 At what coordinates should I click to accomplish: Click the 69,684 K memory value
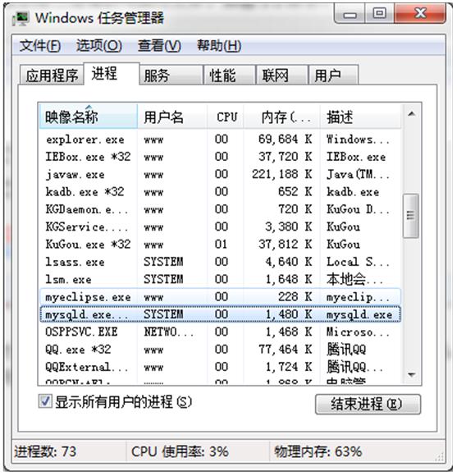coord(286,139)
